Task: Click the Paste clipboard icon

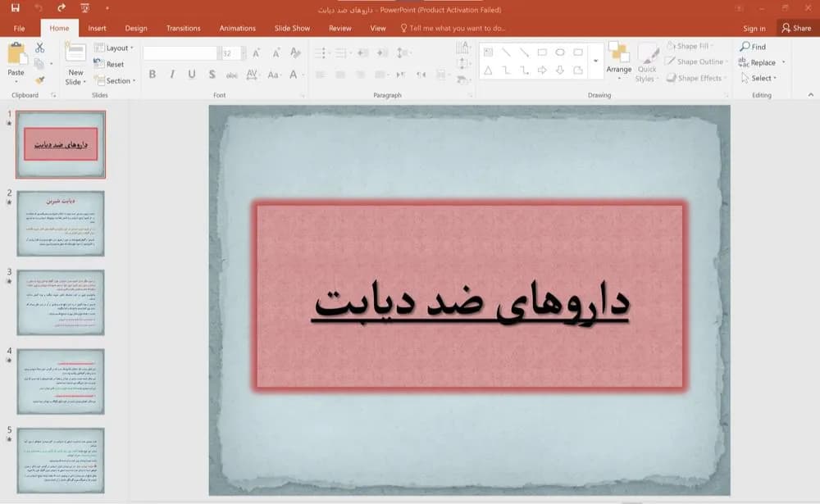Action: [16, 54]
